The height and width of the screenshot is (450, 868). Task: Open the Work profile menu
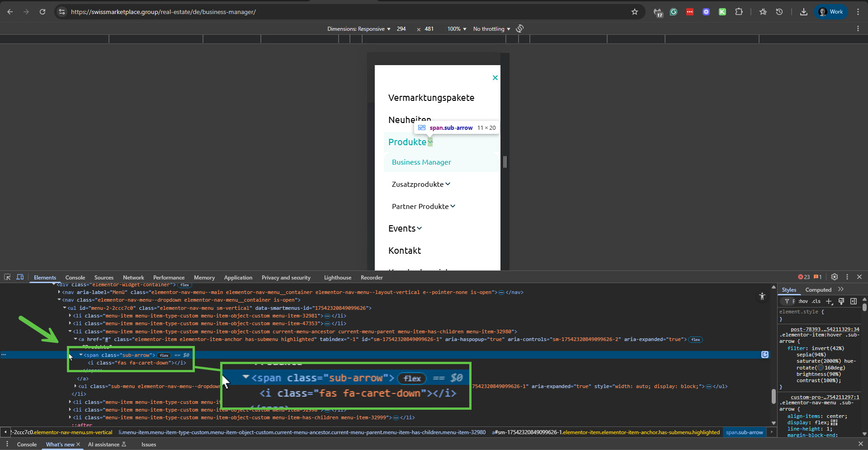(x=831, y=12)
